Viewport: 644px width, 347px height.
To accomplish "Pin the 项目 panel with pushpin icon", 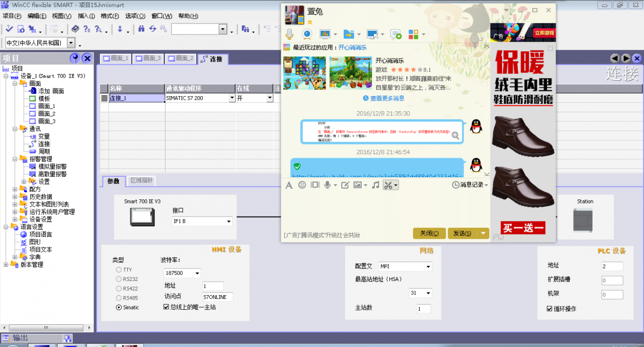I will pyautogui.click(x=75, y=58).
